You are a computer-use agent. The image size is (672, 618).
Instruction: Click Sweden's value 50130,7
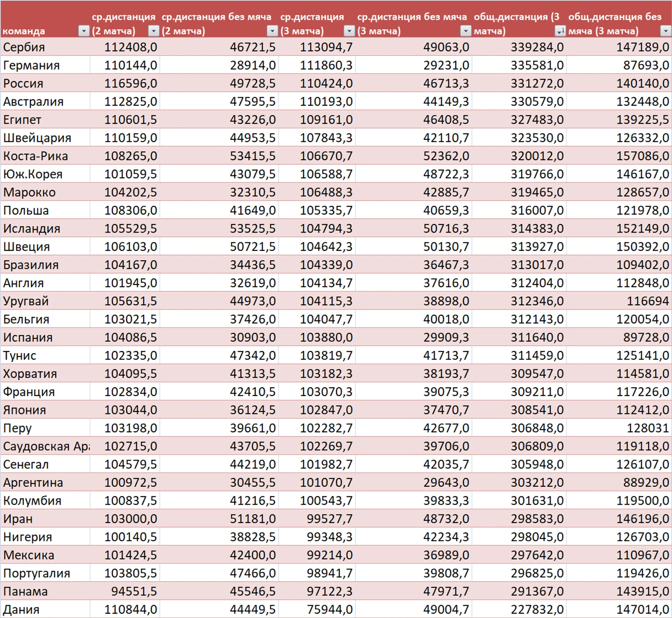446,246
